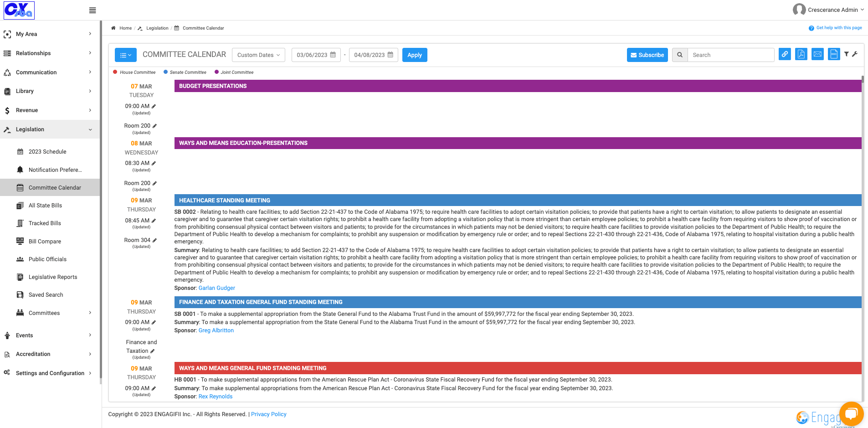
Task: Open Public Officials
Action: click(x=47, y=259)
